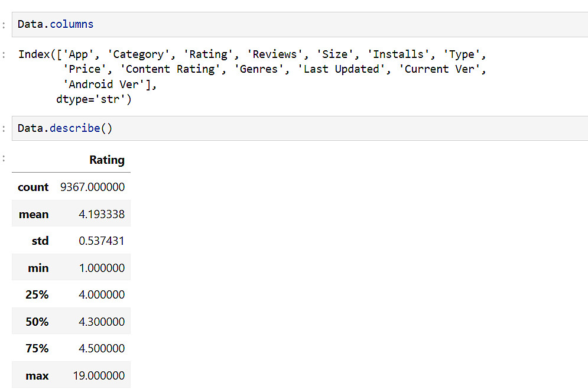The width and height of the screenshot is (588, 392).
Task: Click the min row label
Action: click(38, 268)
